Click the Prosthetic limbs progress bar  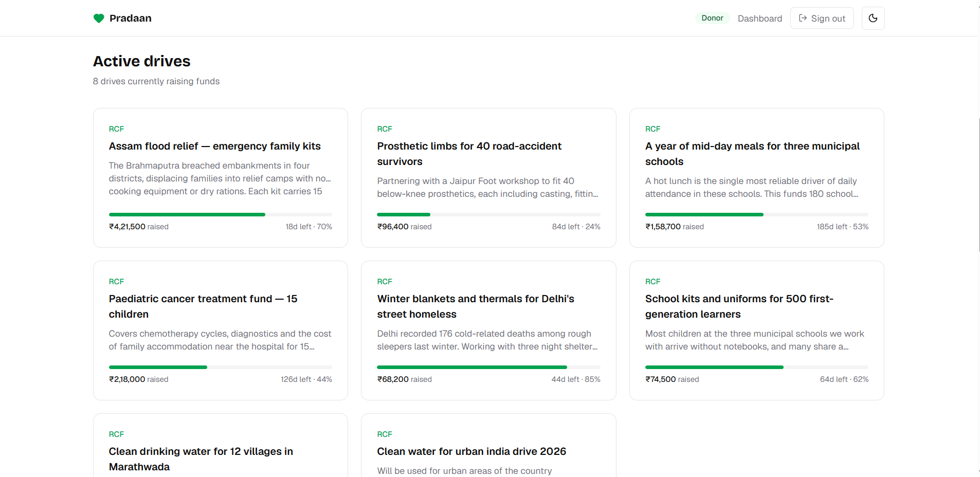pyautogui.click(x=488, y=214)
